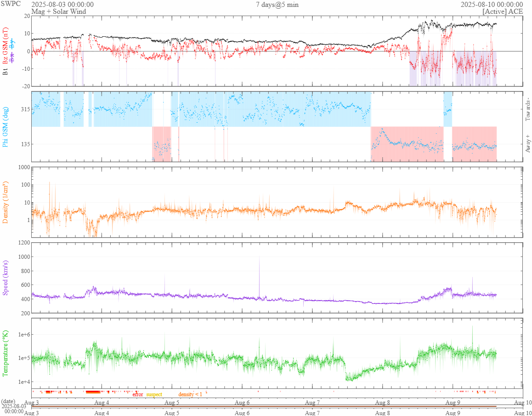Click the 200 tick on the Speed axis

tap(25, 313)
